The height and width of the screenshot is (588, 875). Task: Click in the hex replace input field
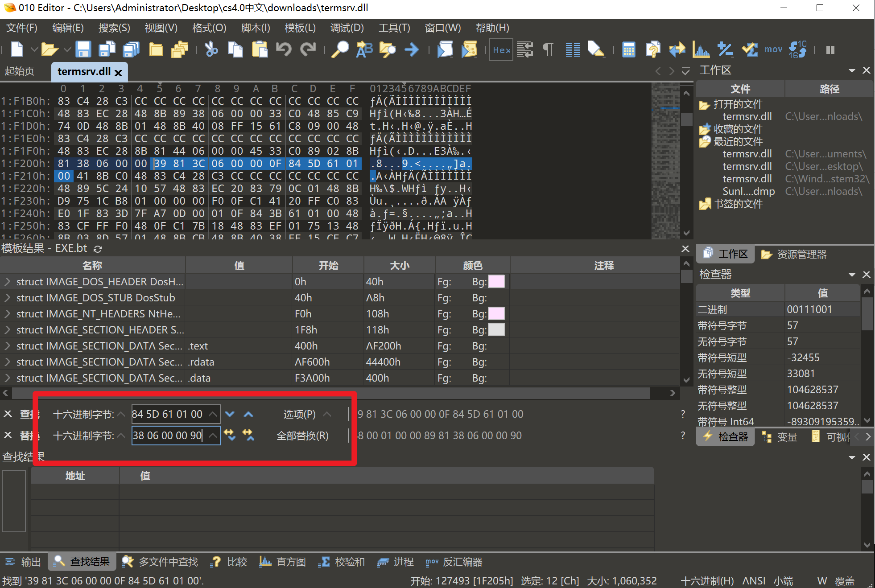(171, 436)
